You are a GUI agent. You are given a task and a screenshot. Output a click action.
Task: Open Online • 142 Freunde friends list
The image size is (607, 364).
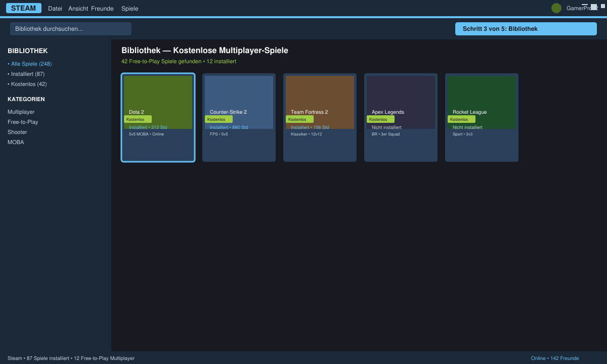555,358
